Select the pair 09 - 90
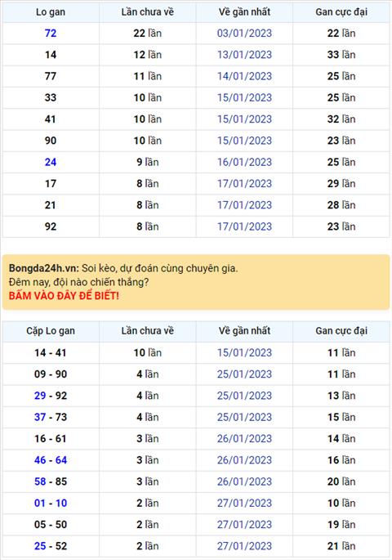The width and height of the screenshot is (392, 560). 51,374
